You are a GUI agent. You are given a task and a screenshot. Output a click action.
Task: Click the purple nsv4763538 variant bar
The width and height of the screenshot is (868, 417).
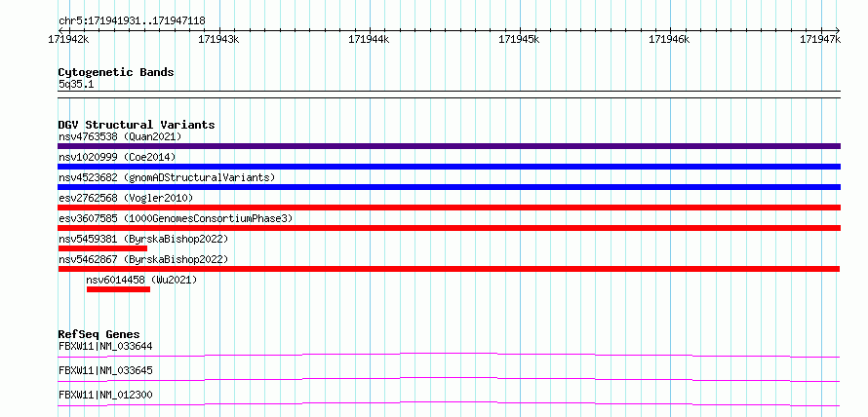[449, 146]
